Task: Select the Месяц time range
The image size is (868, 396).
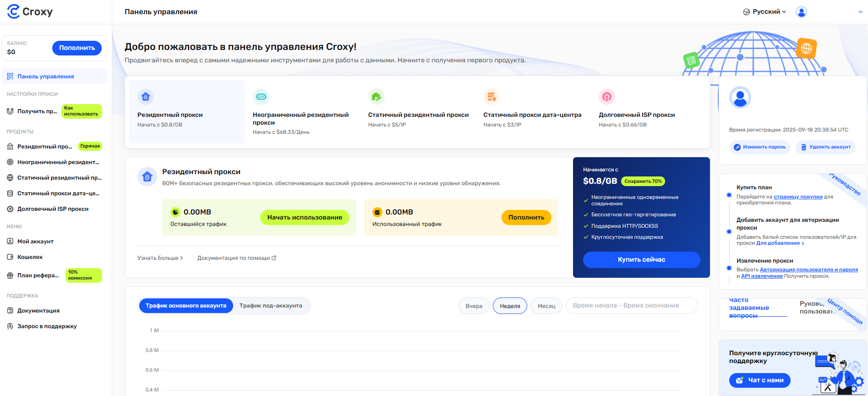Action: pos(546,306)
